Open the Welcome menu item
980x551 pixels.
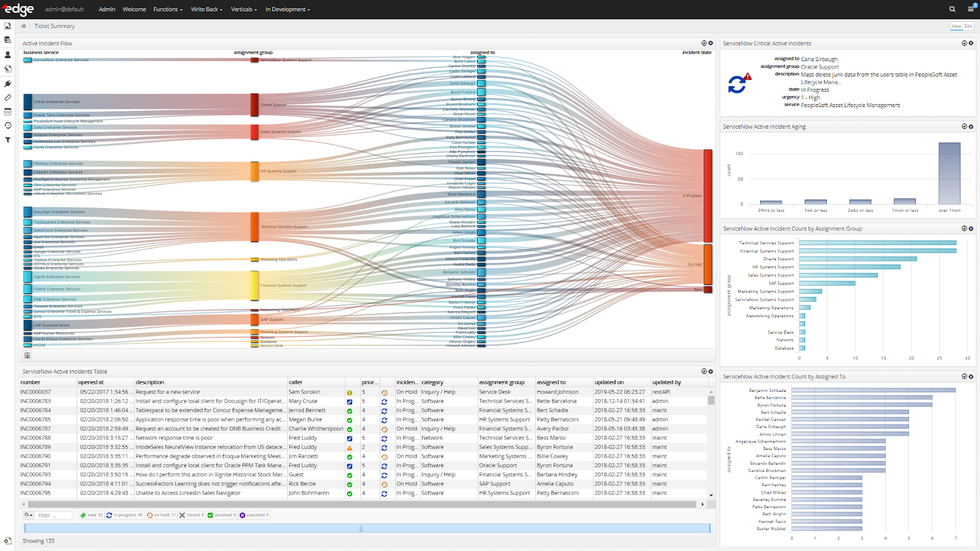[134, 9]
